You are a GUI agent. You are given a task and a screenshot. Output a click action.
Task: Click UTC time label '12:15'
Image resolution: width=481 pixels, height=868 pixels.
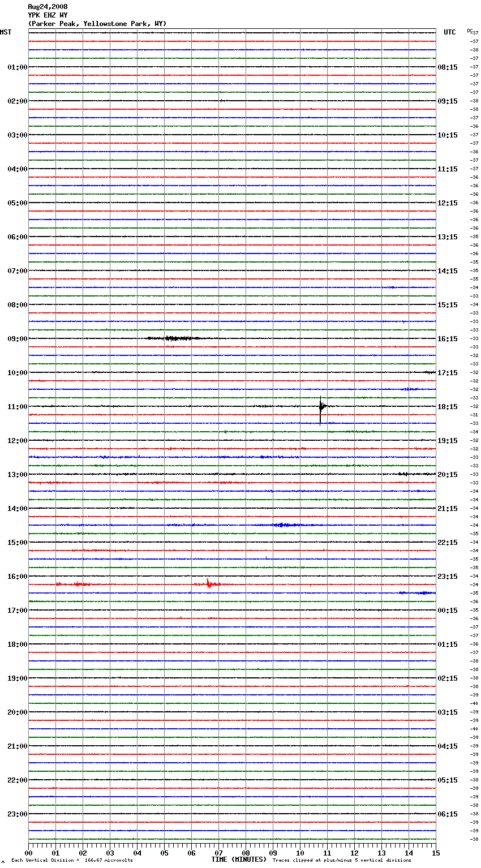point(448,203)
